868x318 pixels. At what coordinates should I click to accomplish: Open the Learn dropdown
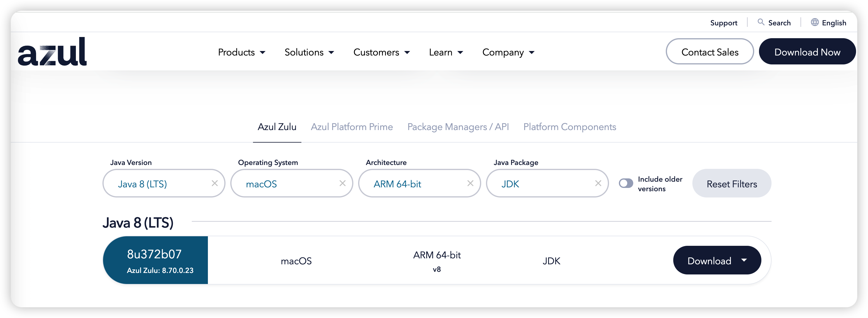446,53
